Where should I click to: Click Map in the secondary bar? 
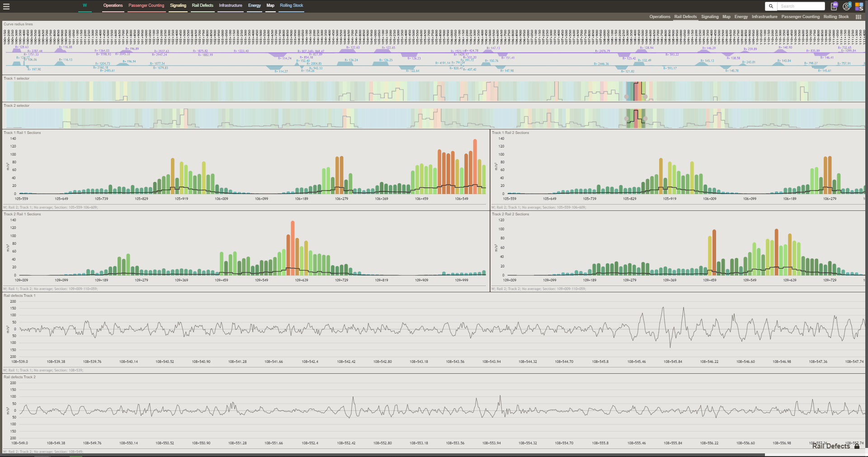(x=726, y=17)
